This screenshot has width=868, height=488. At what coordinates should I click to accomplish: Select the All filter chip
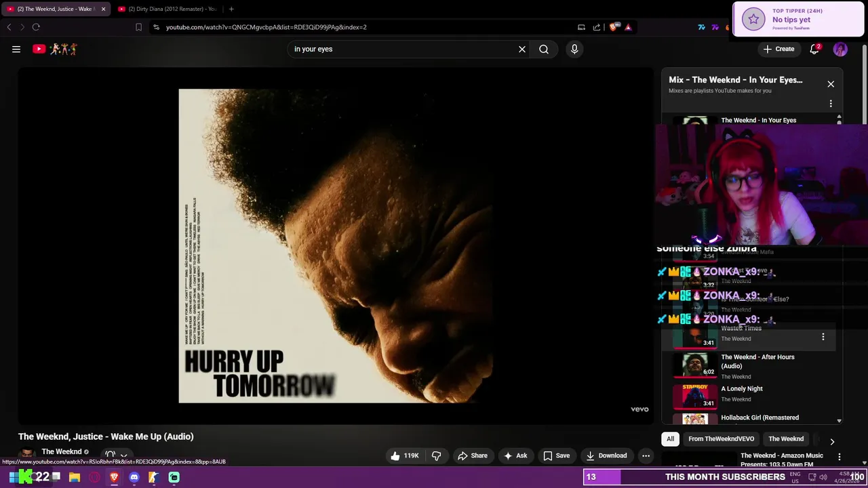[x=670, y=439]
